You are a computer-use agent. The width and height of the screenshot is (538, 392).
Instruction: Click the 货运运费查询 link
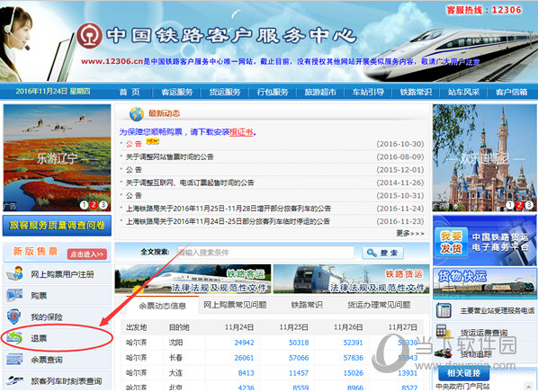pos(484,333)
